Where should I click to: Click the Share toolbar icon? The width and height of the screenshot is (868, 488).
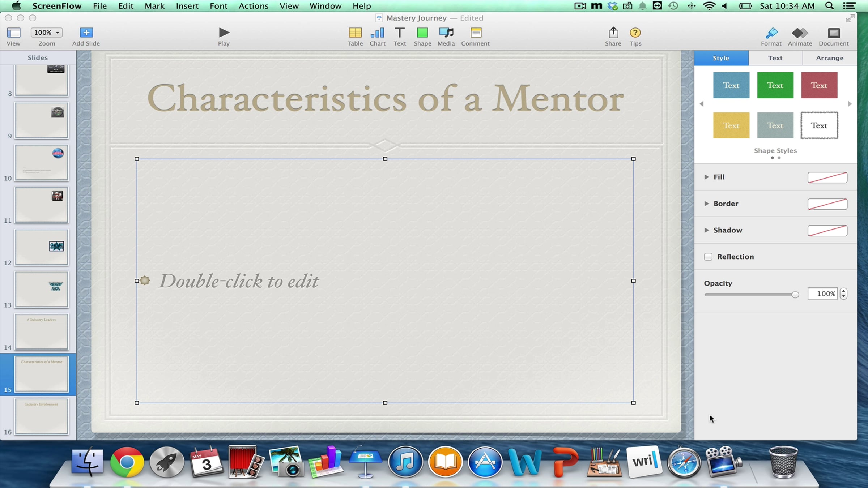(613, 33)
